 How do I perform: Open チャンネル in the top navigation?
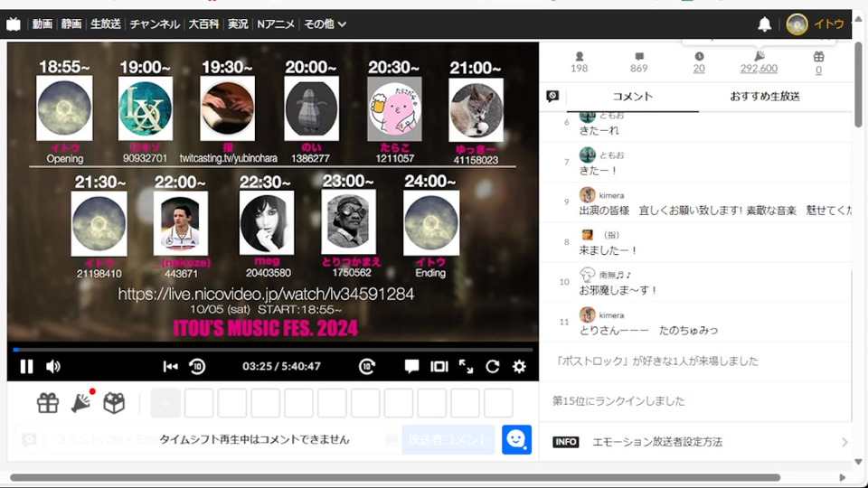155,23
